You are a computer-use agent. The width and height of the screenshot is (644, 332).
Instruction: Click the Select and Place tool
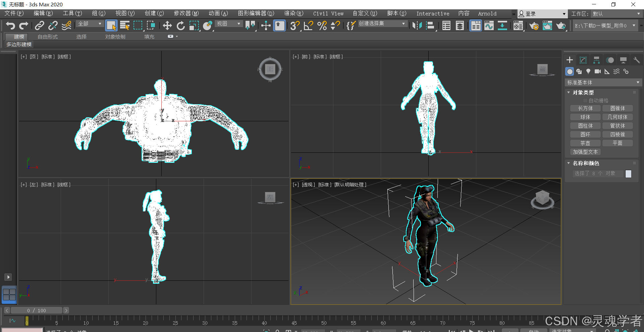(x=208, y=25)
